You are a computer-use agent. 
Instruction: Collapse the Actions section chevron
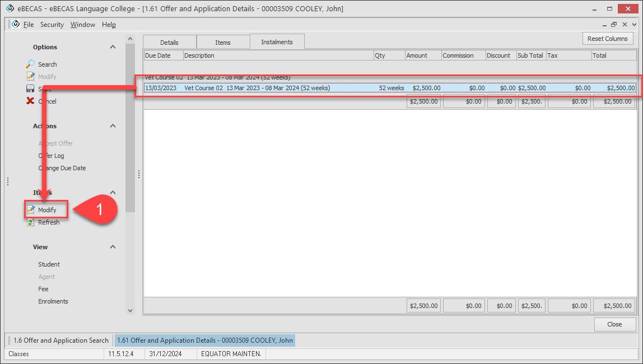(113, 126)
